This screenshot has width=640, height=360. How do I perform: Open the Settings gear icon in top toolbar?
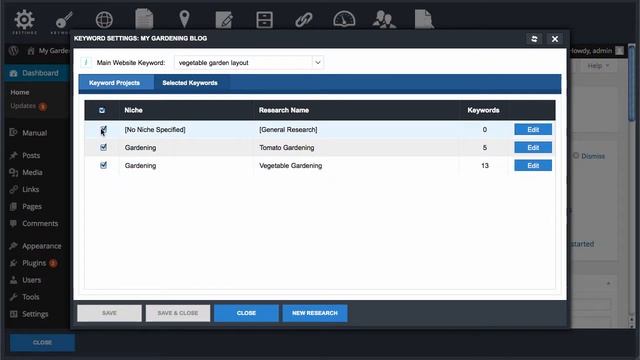tap(24, 20)
